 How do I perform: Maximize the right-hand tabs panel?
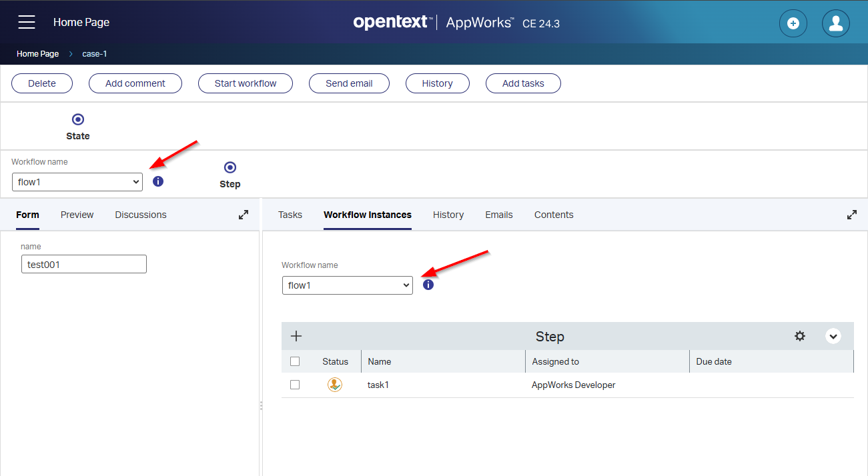[852, 215]
